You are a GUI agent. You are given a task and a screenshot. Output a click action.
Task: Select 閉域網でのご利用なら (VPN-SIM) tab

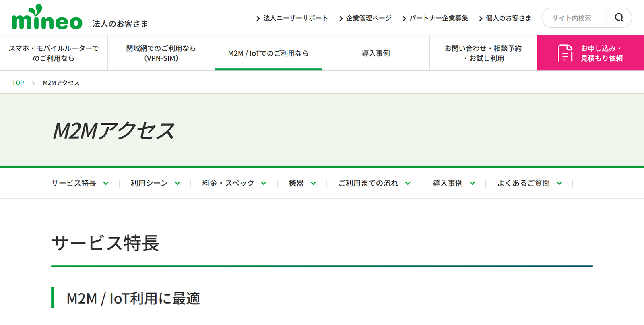coord(161,53)
